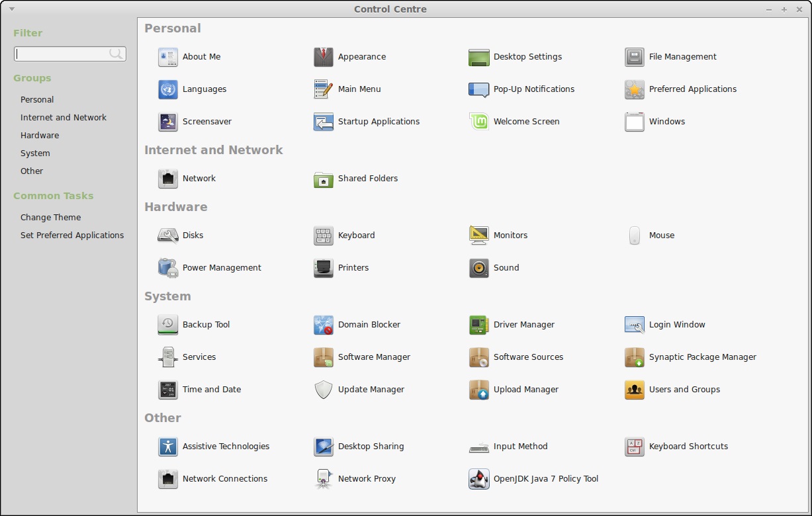The image size is (812, 516).
Task: Jump to the System group in the sidebar
Action: pos(35,153)
